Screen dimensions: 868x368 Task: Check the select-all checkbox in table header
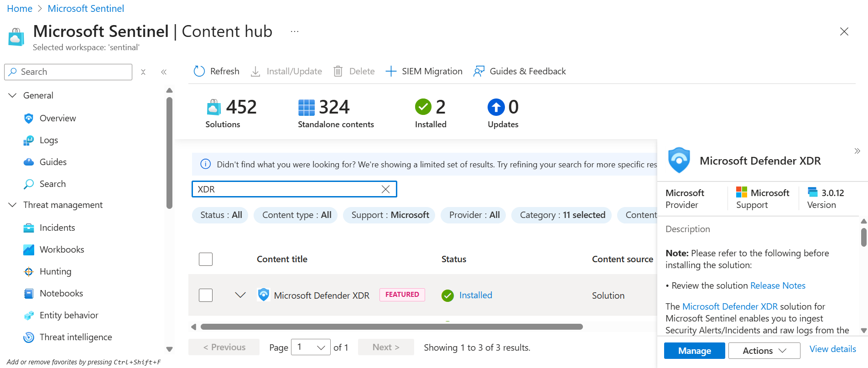point(206,259)
